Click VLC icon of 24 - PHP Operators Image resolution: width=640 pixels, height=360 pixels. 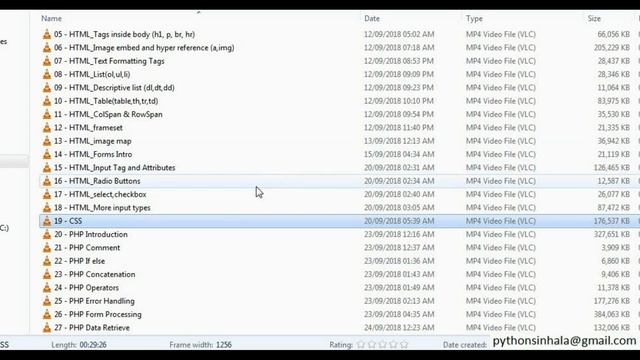click(x=47, y=288)
